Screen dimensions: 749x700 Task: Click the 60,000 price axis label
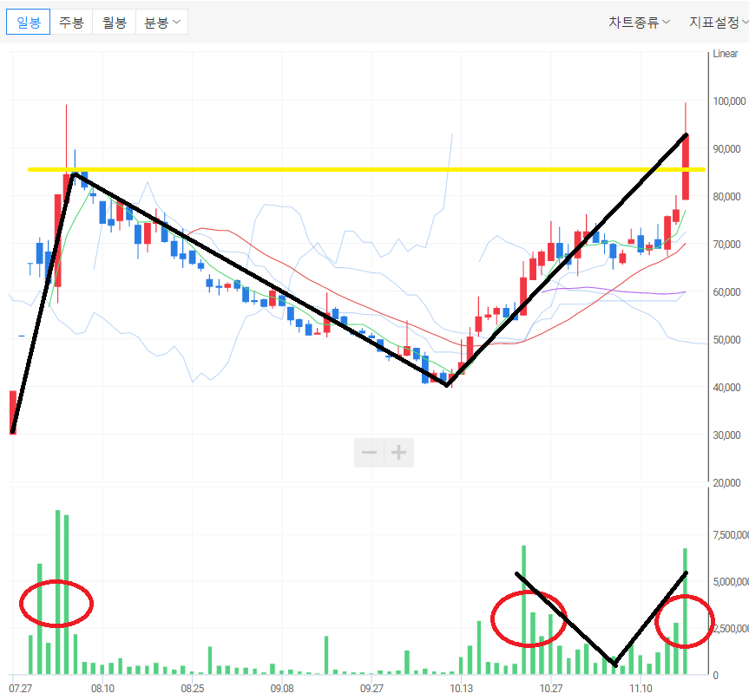click(x=726, y=291)
